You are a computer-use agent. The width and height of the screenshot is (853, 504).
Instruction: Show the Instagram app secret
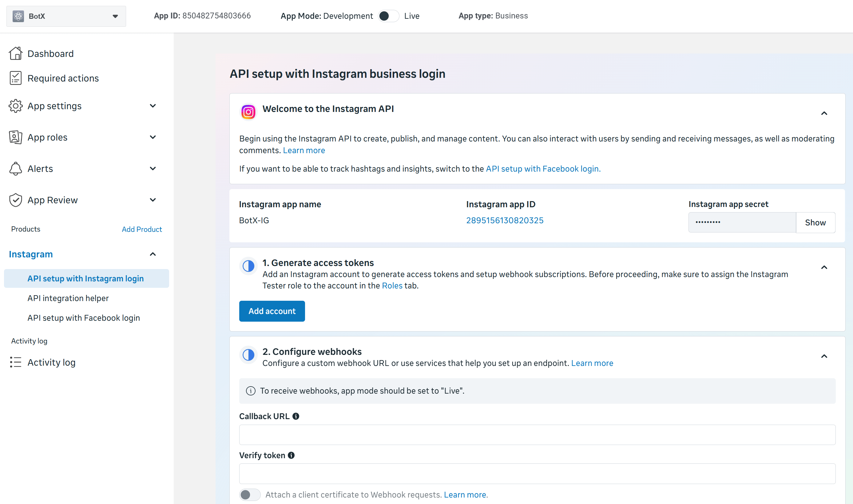point(815,222)
